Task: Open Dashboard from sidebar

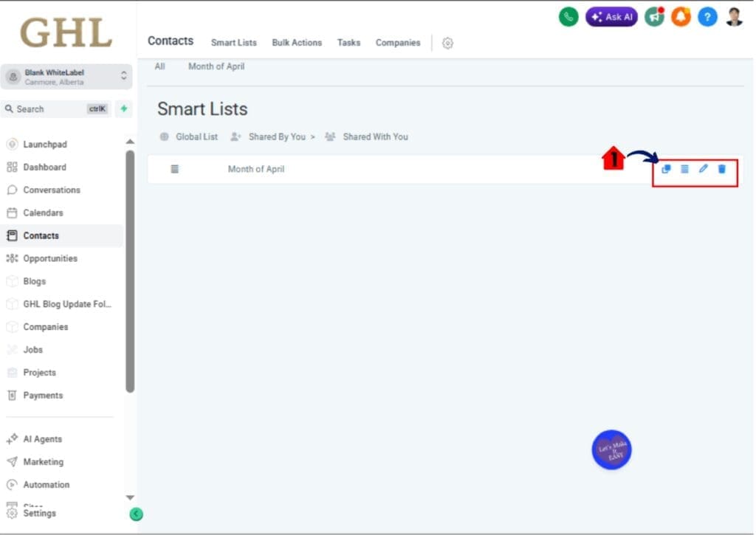Action: click(x=44, y=168)
